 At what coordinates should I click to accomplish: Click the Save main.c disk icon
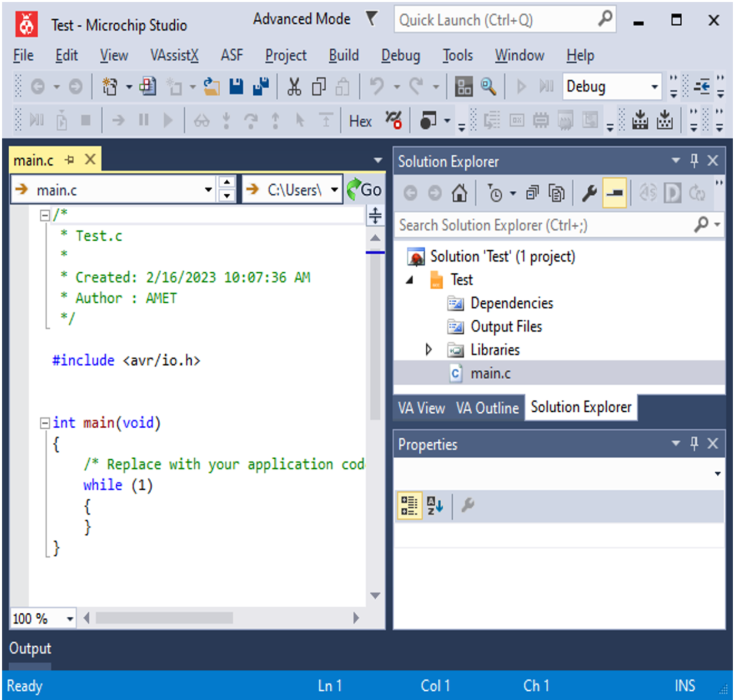236,87
